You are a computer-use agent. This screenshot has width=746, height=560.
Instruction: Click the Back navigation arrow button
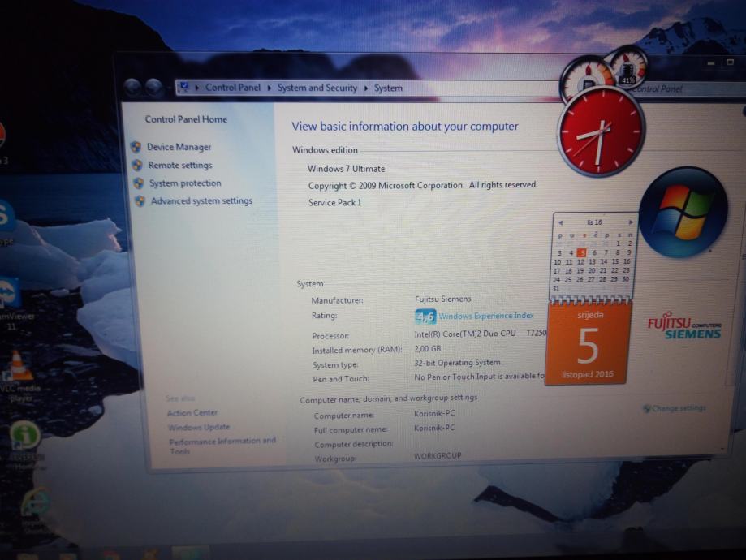(132, 87)
